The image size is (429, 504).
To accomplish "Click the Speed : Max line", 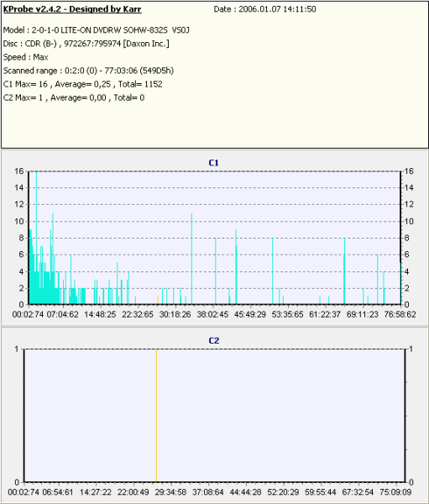I will (26, 57).
